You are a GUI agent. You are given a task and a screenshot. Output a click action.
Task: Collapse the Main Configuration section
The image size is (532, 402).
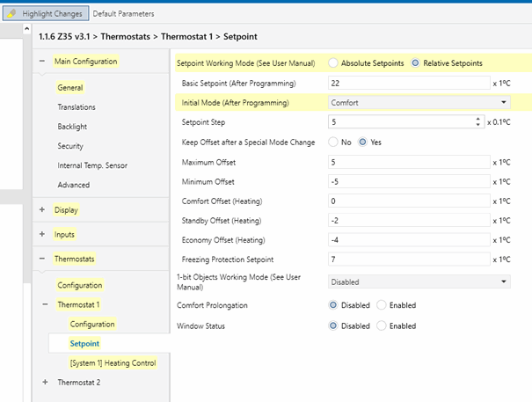point(42,61)
